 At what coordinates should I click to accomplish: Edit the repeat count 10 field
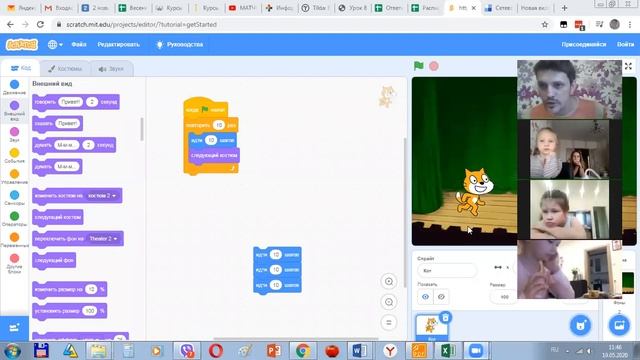click(x=219, y=125)
